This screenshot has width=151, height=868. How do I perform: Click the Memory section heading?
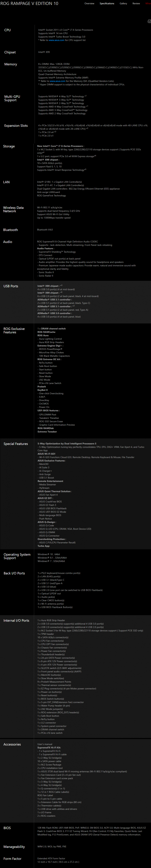10,64
